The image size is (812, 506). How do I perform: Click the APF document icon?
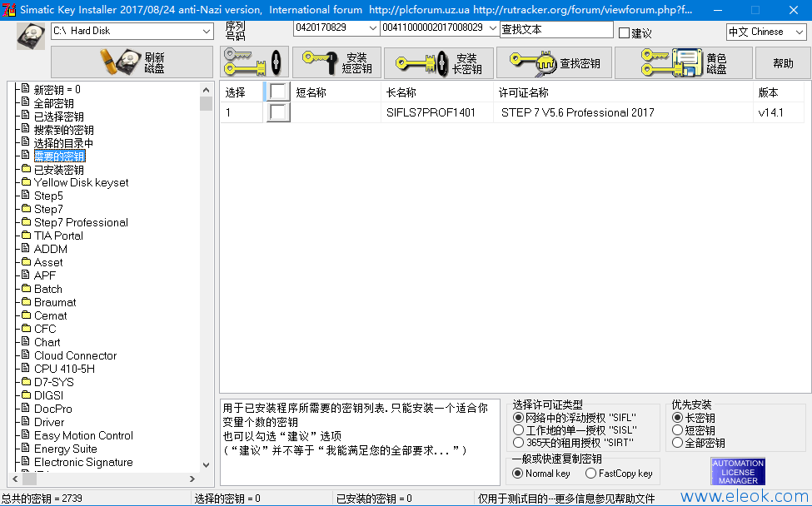pyautogui.click(x=25, y=274)
